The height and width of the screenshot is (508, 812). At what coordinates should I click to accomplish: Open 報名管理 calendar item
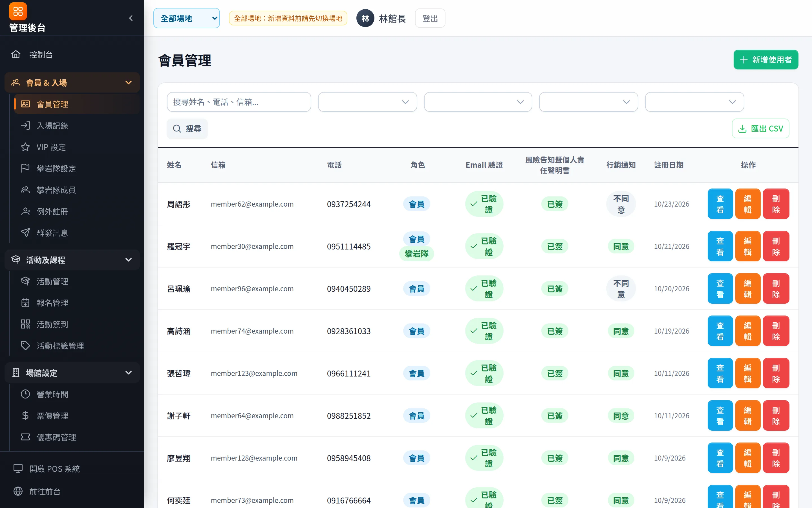(76, 303)
